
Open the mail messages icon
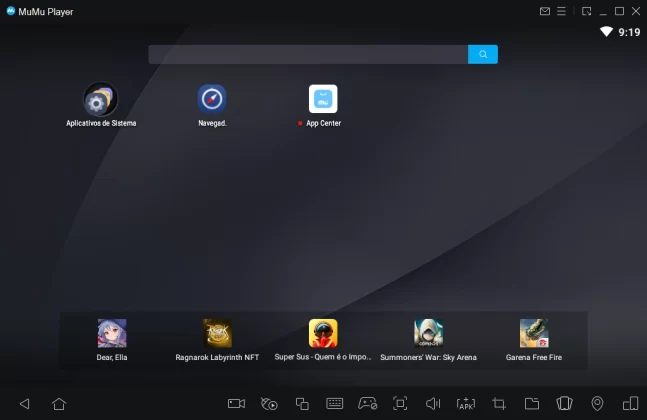545,11
